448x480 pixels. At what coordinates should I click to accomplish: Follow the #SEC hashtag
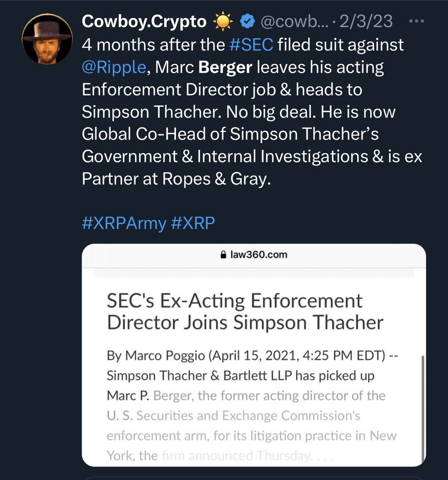click(x=251, y=44)
